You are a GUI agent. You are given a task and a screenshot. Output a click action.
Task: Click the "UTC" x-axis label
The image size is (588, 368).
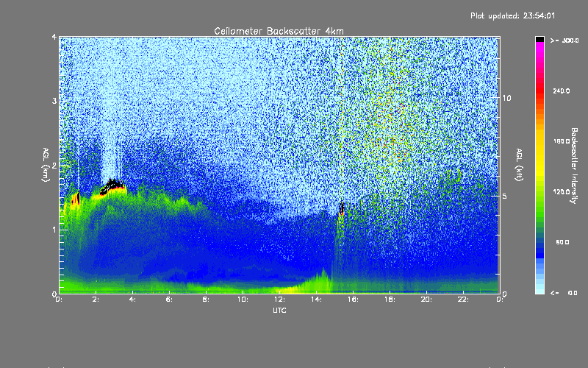point(279,310)
